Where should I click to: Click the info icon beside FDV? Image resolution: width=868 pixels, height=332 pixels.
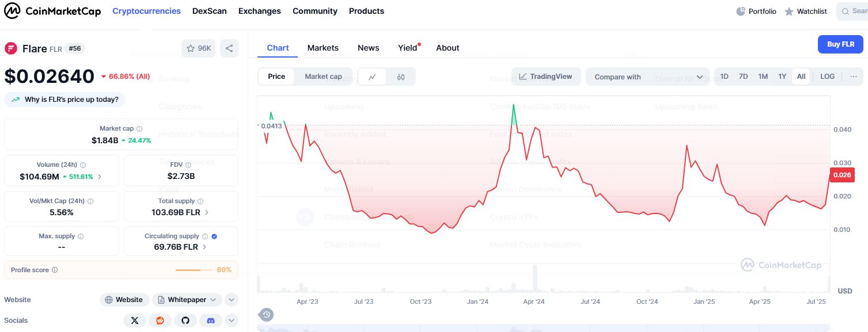(188, 165)
